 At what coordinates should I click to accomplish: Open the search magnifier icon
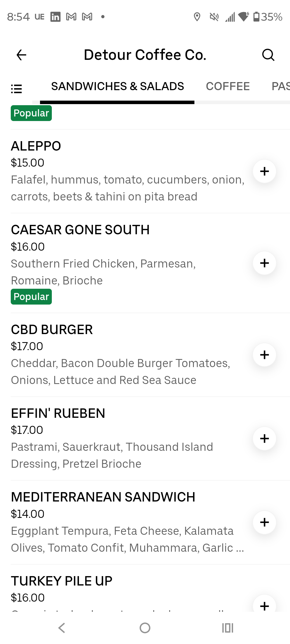268,55
